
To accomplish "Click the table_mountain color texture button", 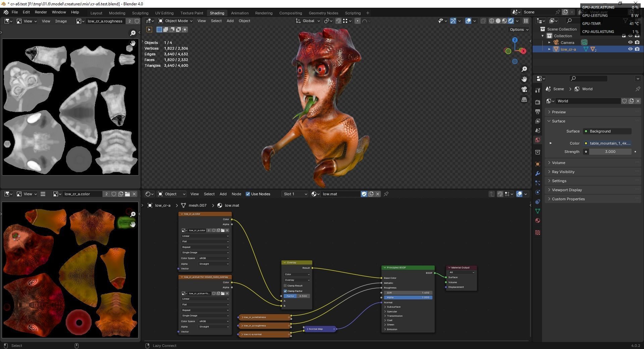I will [607, 143].
